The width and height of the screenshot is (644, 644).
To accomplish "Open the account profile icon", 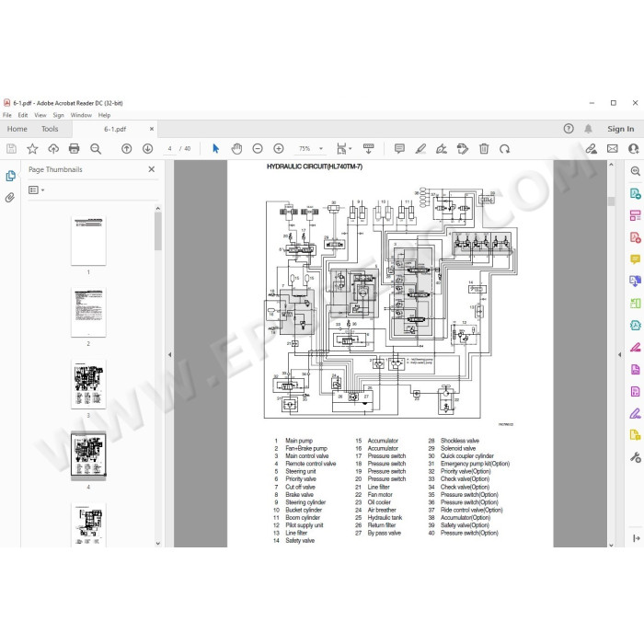I will click(633, 149).
